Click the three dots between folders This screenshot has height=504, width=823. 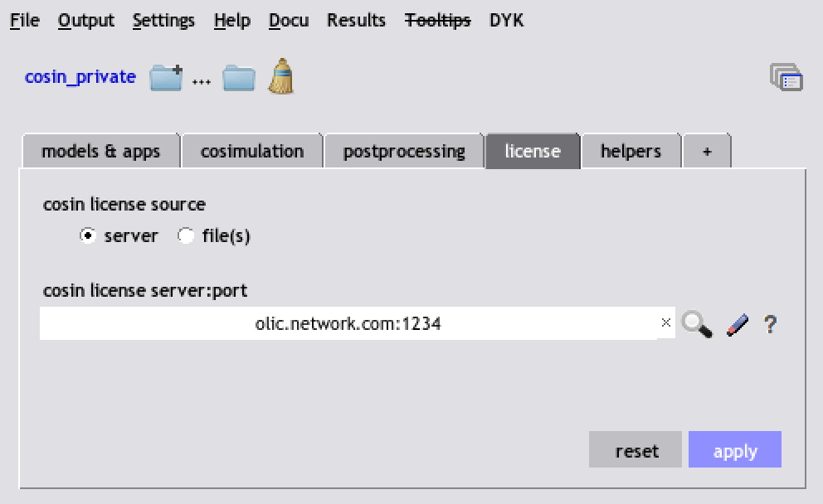(202, 82)
